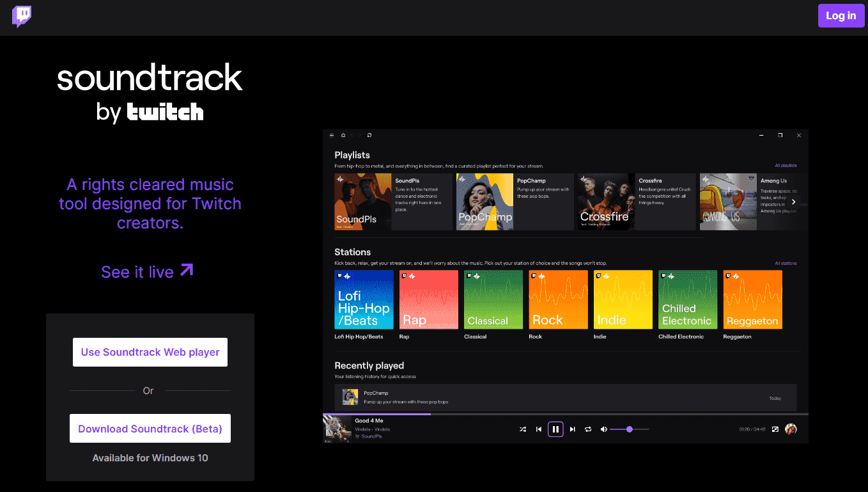Maximize the Soundtrack app window
868x492 pixels.
tap(780, 136)
